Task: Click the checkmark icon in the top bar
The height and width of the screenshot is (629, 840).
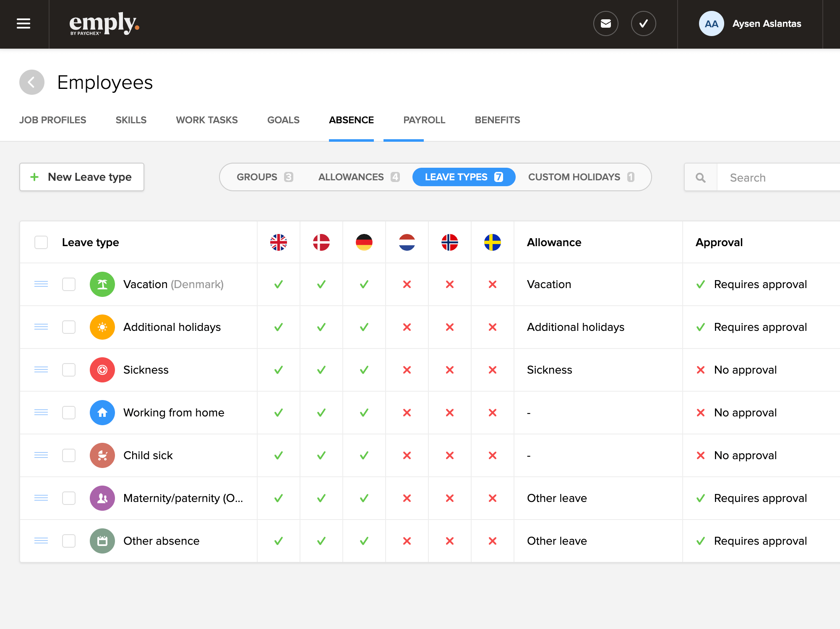Action: (644, 23)
